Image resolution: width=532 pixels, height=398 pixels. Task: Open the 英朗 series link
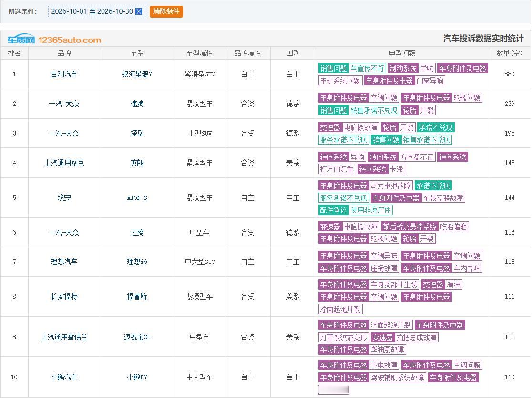click(137, 163)
